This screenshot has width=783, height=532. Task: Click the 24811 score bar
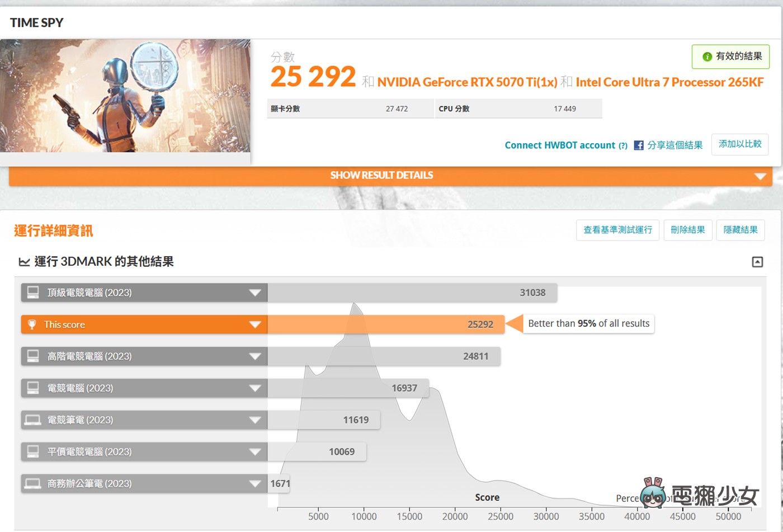coord(384,356)
